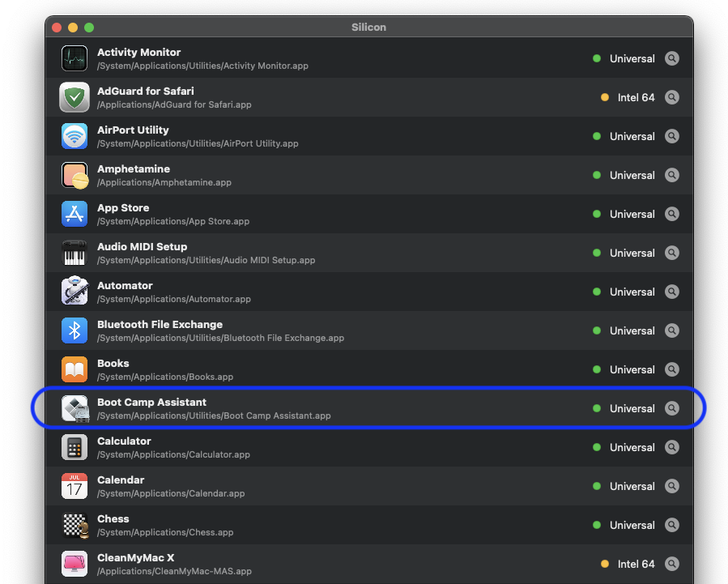Click the Books app icon

[x=75, y=369]
